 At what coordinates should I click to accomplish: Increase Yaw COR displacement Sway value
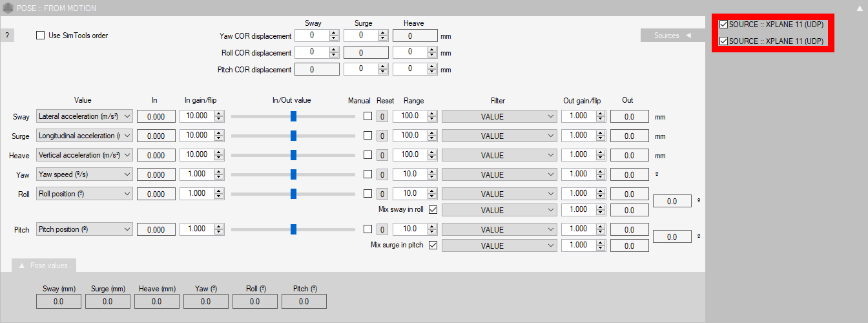334,32
